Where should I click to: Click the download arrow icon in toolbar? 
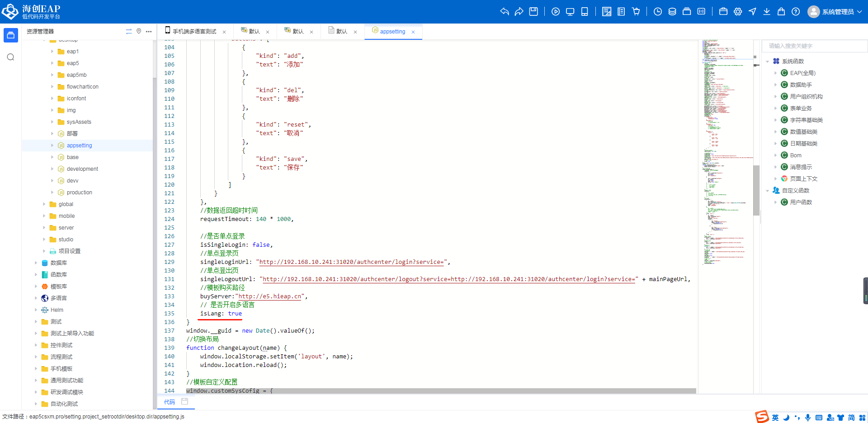(767, 12)
